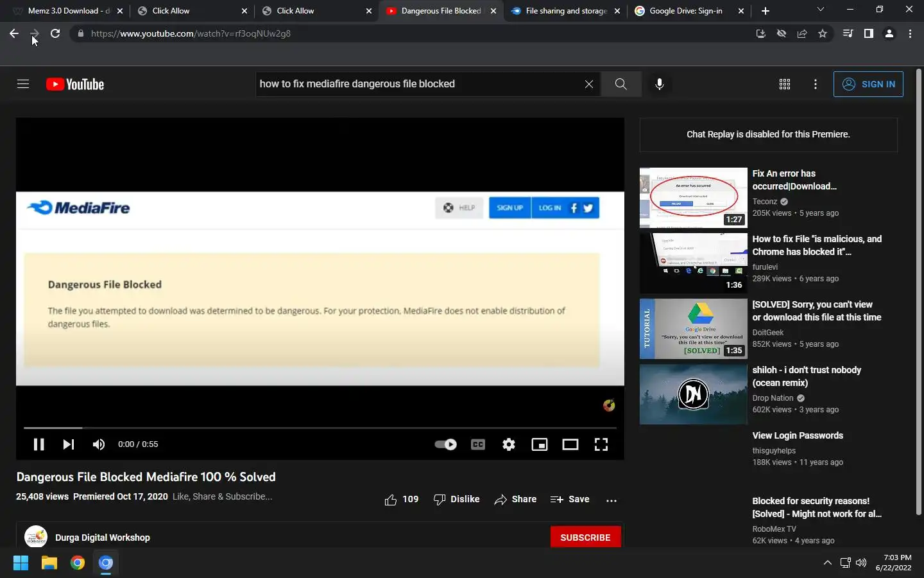This screenshot has width=924, height=578.
Task: Dislike the video
Action: coord(456,500)
